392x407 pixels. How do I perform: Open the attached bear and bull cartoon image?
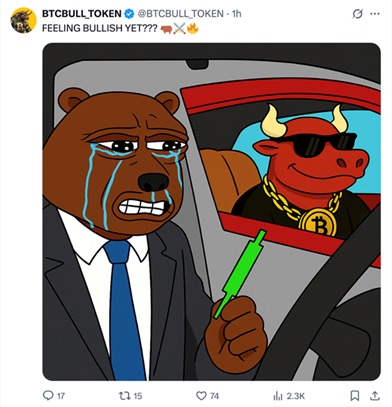(212, 212)
